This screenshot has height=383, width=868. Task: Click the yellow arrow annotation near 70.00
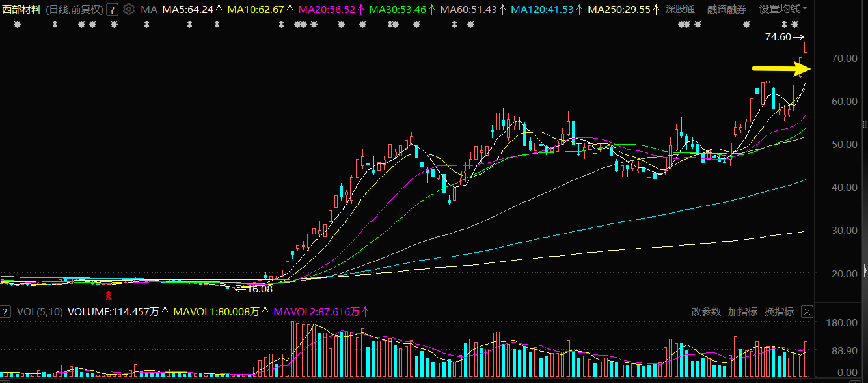pos(780,68)
